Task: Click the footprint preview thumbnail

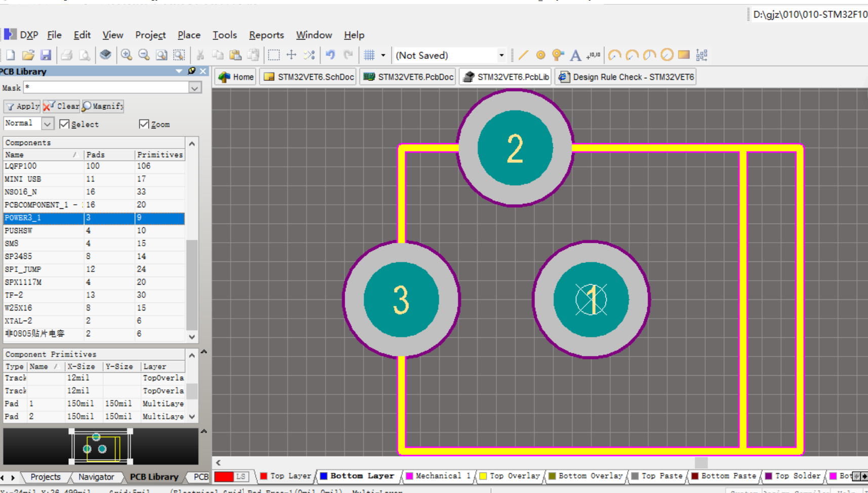Action: (101, 446)
